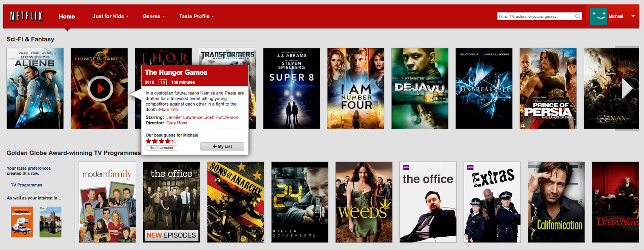Open the 24 Kiefer Sutherland poster
Viewport: 644px width, 250px height.
(300, 202)
